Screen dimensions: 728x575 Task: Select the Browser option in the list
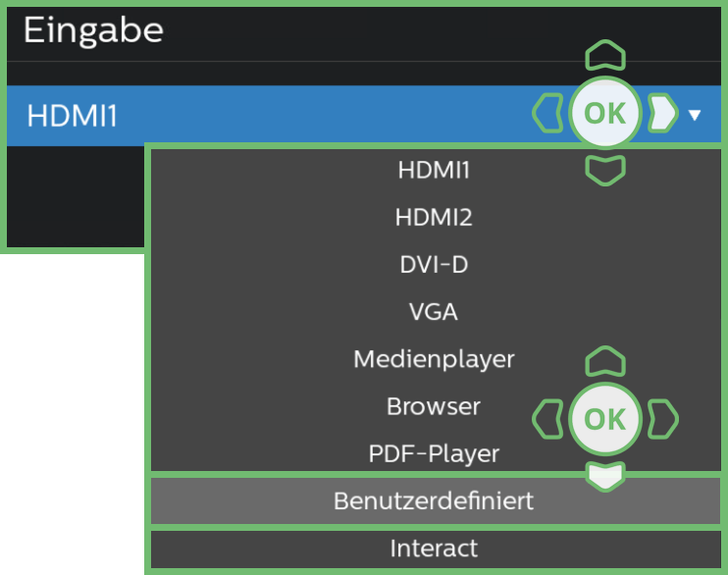[434, 406]
